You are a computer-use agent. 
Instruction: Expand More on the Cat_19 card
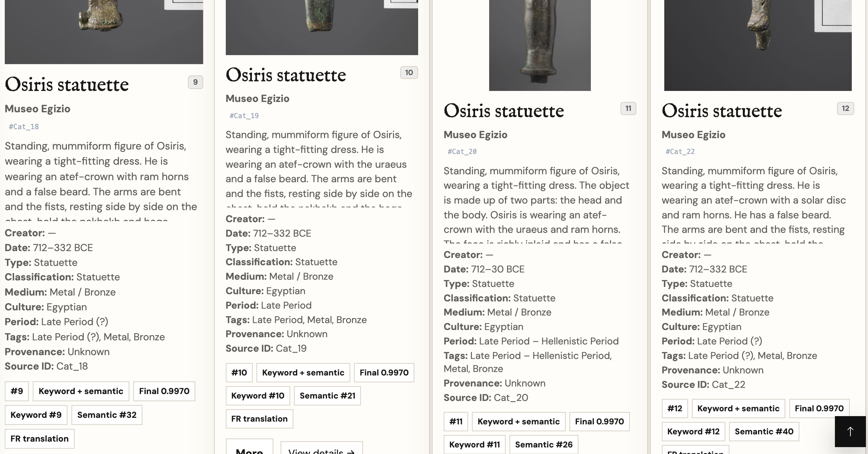pyautogui.click(x=250, y=447)
